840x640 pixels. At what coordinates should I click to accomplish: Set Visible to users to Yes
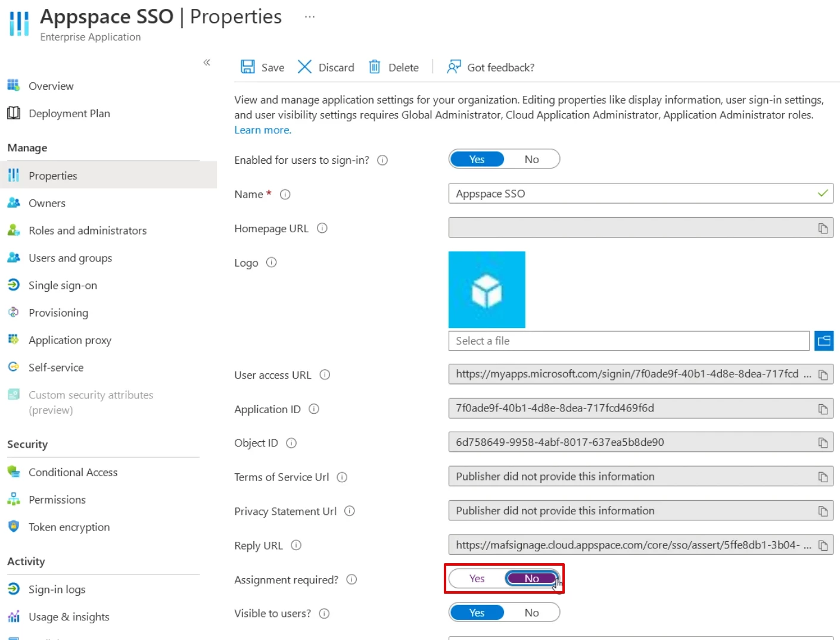(477, 613)
